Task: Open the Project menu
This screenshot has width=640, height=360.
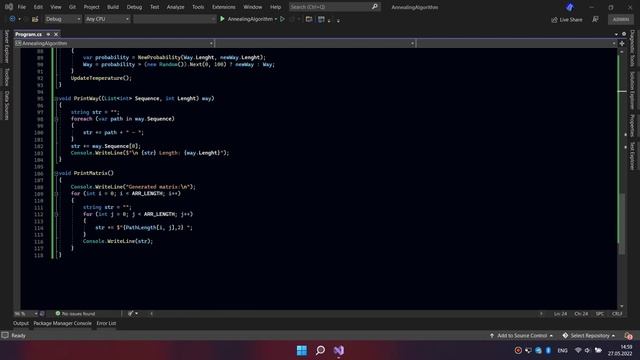Action: point(91,7)
